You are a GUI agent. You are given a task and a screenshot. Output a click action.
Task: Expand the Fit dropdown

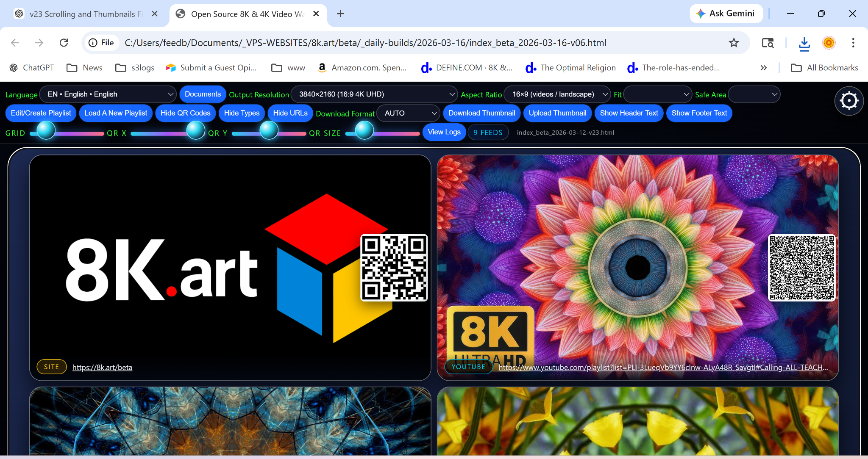point(658,94)
